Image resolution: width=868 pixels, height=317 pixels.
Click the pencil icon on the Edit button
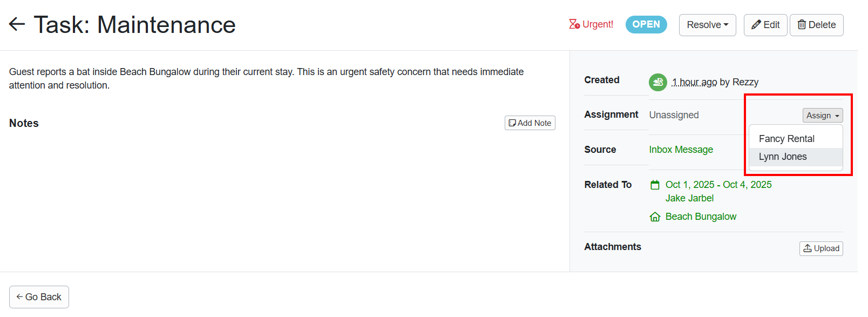[x=757, y=24]
